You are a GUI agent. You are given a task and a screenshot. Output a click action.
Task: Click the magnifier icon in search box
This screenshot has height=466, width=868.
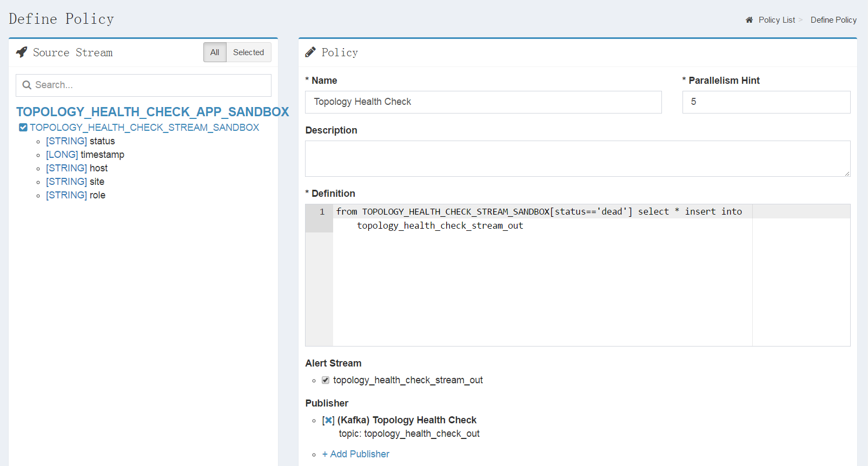pyautogui.click(x=26, y=85)
